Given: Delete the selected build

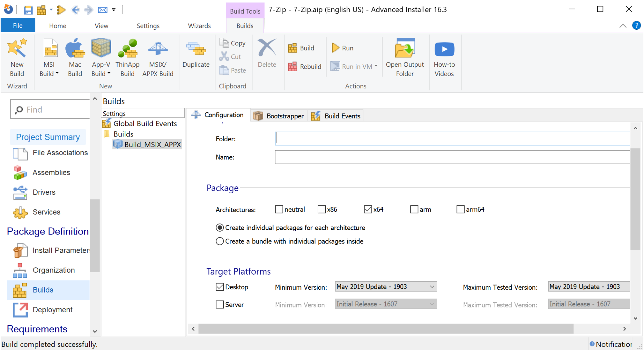Looking at the screenshot, I should (267, 54).
